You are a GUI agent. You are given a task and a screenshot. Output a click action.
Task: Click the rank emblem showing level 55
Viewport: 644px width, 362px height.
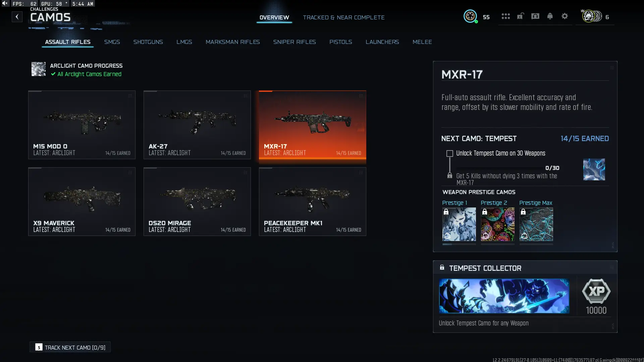click(x=471, y=16)
